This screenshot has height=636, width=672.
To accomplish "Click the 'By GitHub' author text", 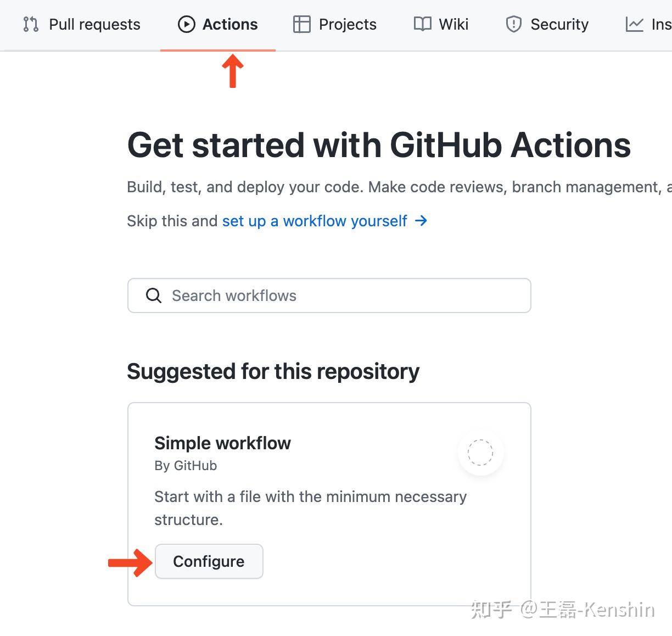I will tap(186, 466).
